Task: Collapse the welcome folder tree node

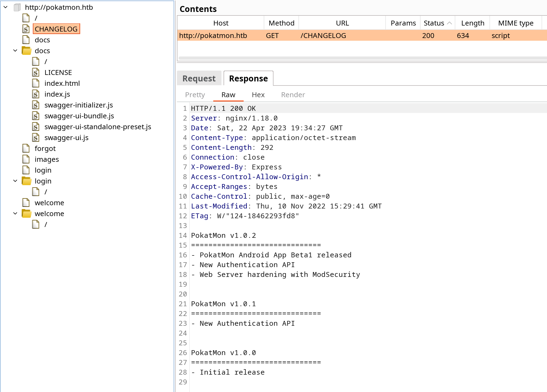Action: pyautogui.click(x=15, y=214)
